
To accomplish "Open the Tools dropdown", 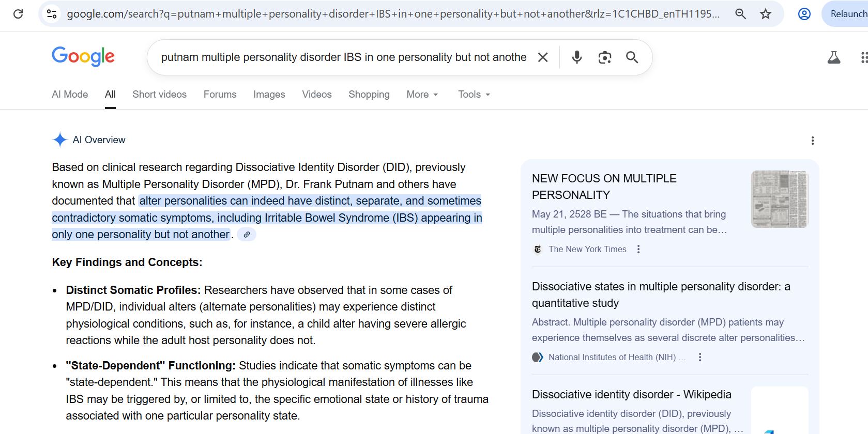I will (x=474, y=95).
